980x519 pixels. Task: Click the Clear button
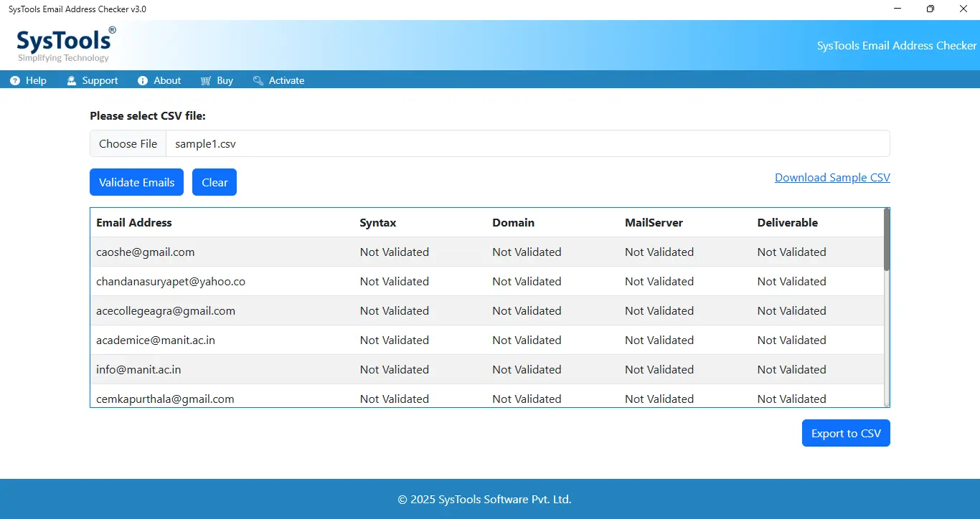click(x=215, y=182)
